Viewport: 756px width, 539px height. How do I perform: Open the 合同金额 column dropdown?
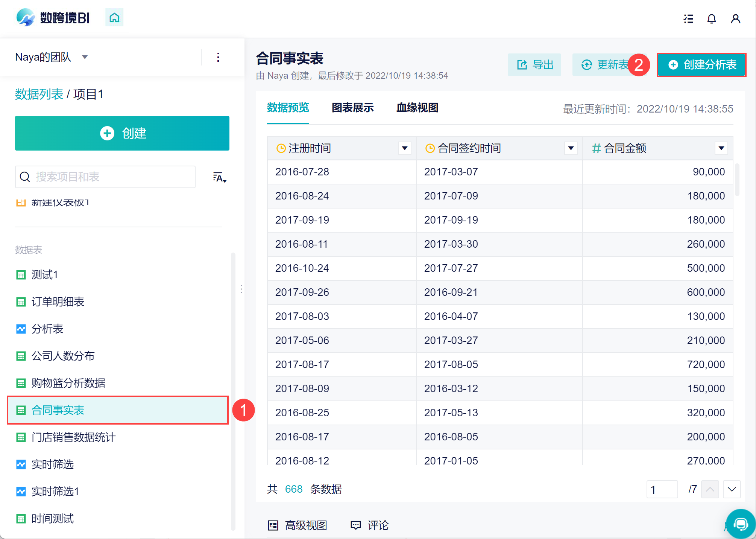click(721, 148)
